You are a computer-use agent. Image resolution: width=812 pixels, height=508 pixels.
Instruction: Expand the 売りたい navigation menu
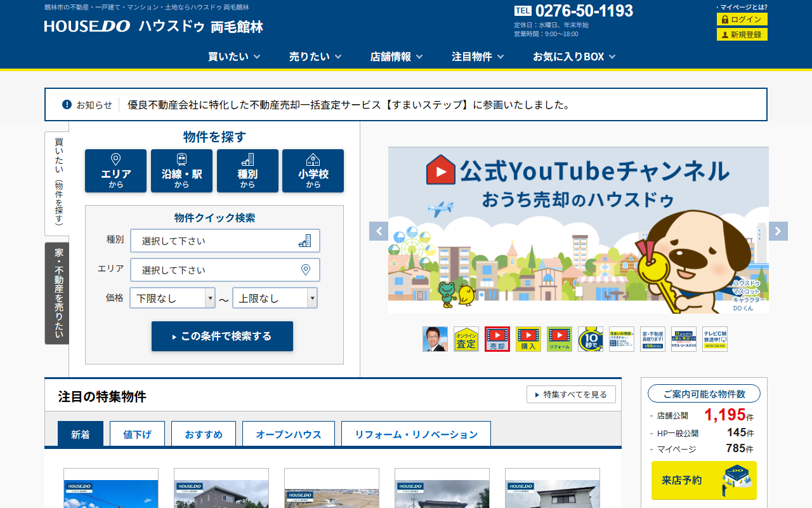tap(315, 57)
